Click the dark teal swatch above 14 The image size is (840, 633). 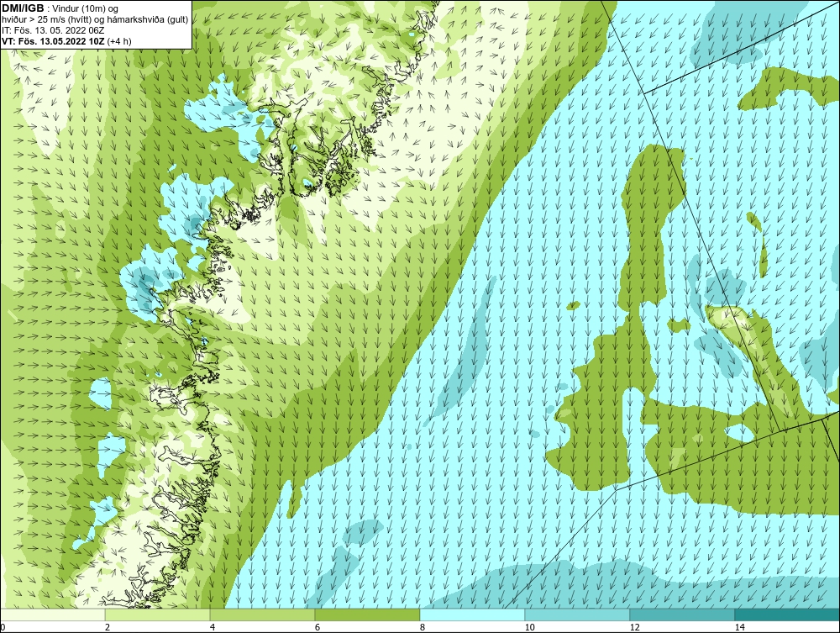[x=788, y=615]
